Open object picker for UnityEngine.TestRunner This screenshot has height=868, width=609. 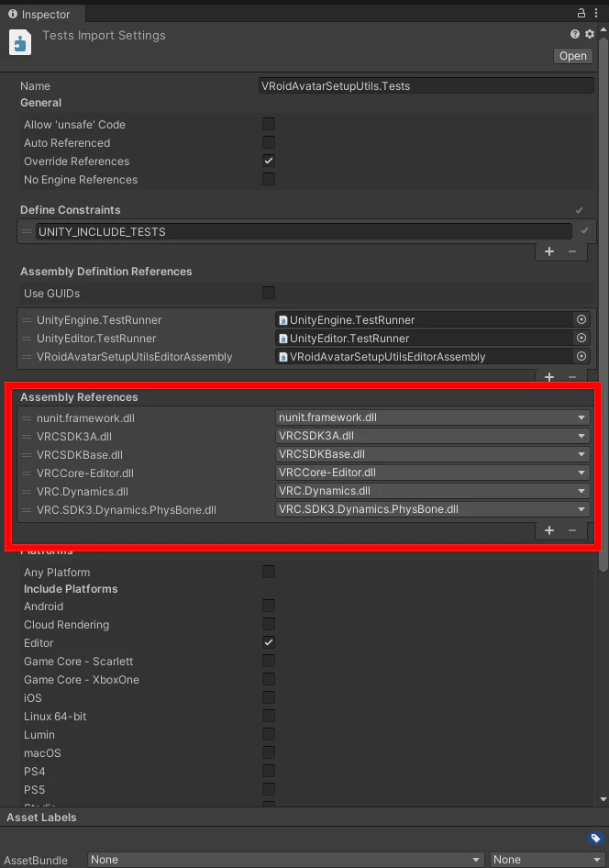pos(581,319)
